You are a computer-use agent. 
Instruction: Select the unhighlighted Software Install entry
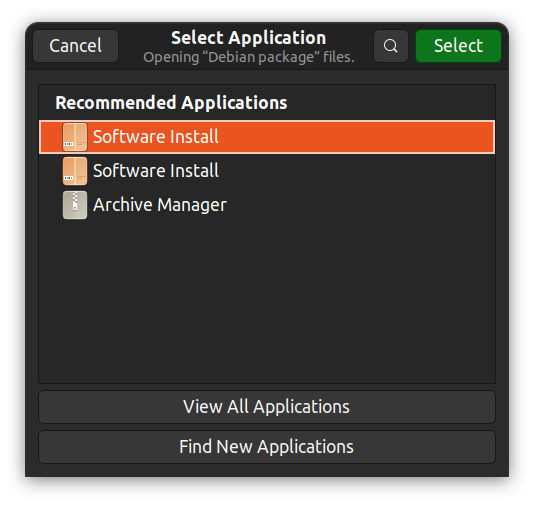[267, 171]
